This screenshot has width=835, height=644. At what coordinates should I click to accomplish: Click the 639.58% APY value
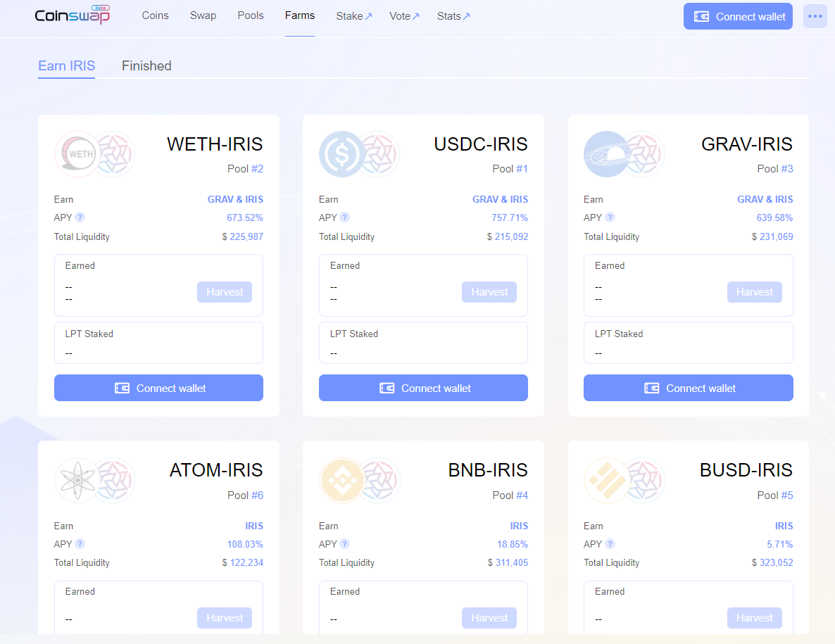(775, 217)
